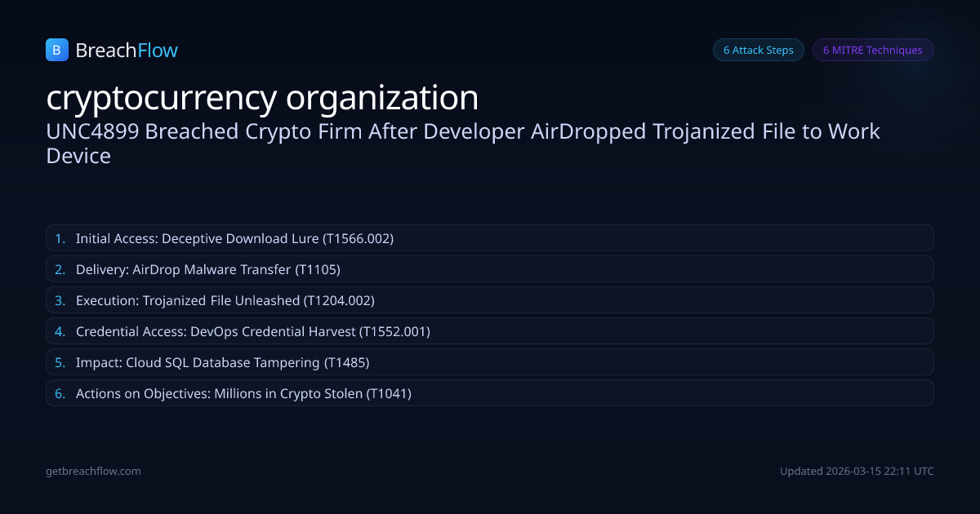Click the BreachFlow brand name text
Viewport: 980px width, 514px height.
(x=127, y=51)
